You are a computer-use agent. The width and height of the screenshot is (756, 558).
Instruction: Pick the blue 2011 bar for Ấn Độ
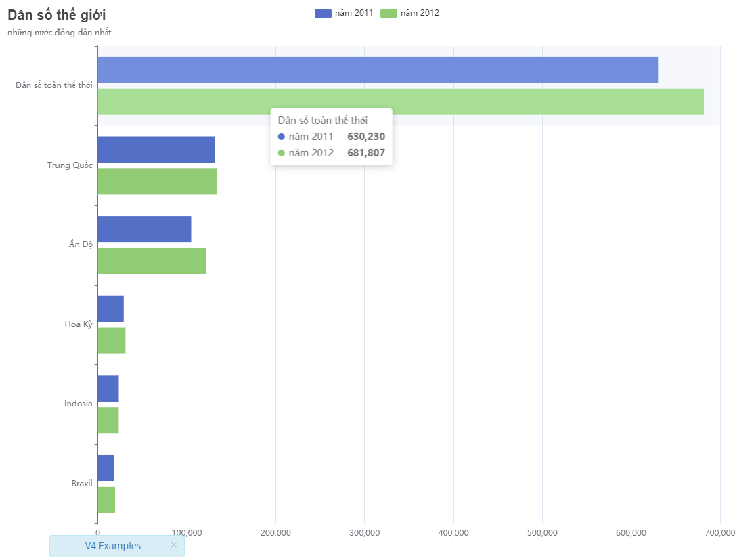(144, 229)
